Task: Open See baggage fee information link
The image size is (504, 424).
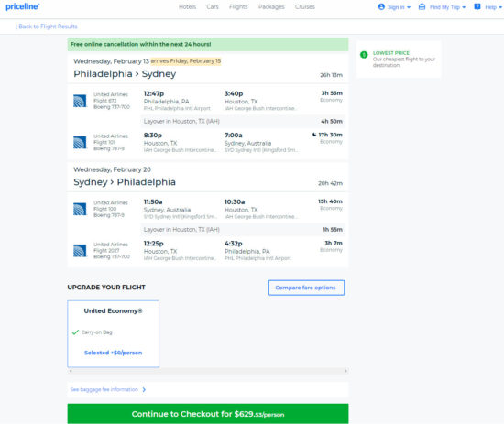Action: click(104, 389)
